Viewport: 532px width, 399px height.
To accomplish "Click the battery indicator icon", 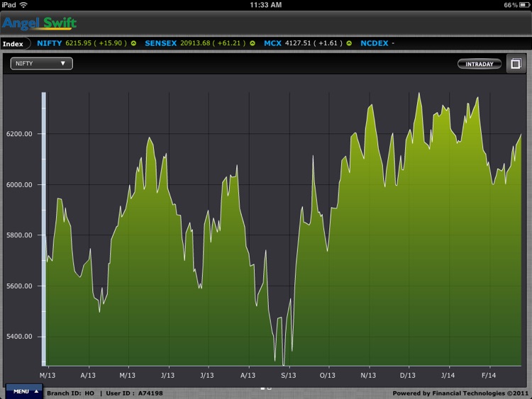I will click(525, 5).
